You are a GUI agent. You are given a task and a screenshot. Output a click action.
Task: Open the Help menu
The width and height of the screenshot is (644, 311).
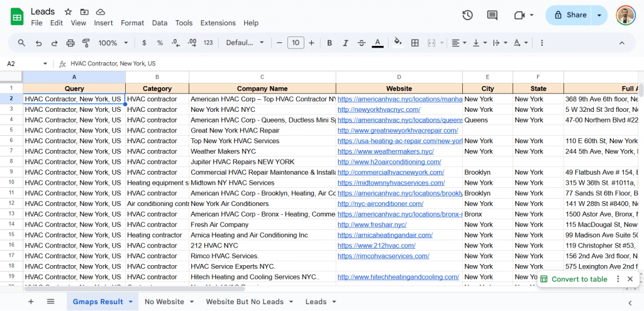[250, 23]
